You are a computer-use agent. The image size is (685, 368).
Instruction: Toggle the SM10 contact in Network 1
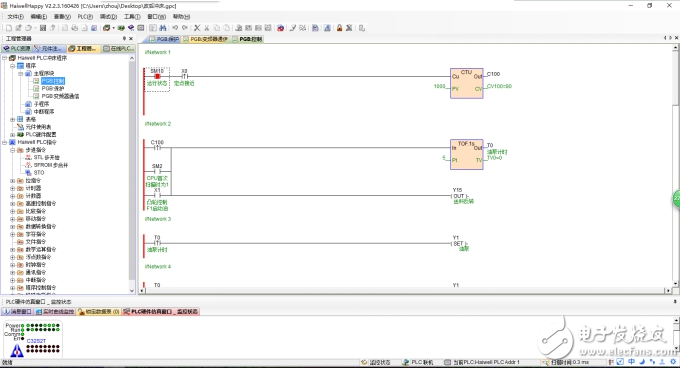pos(157,76)
